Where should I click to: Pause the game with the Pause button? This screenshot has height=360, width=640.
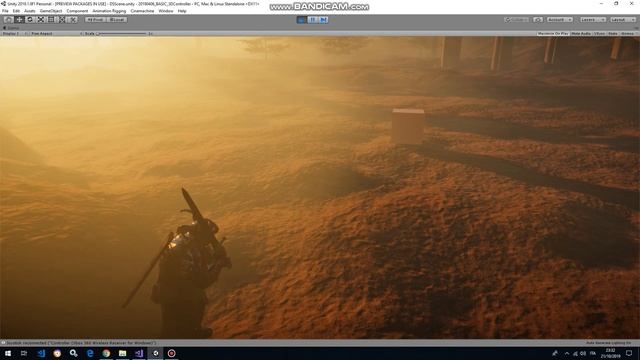pos(313,20)
